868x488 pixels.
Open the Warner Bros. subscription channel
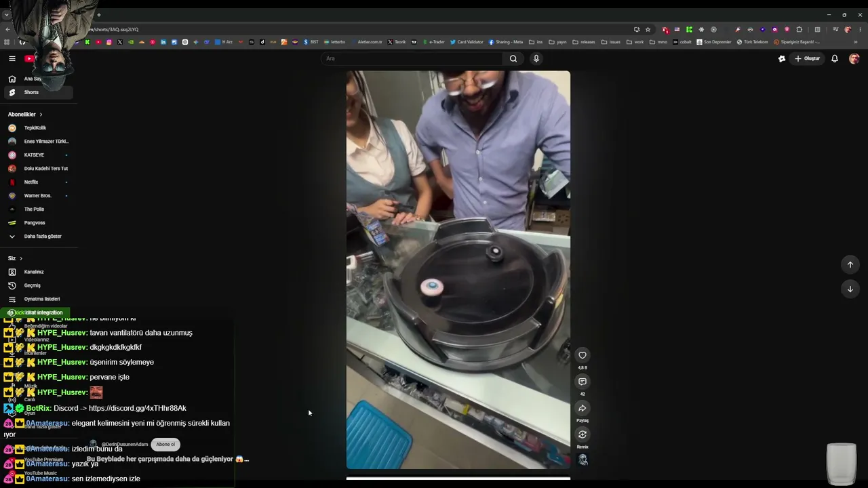[39, 196]
